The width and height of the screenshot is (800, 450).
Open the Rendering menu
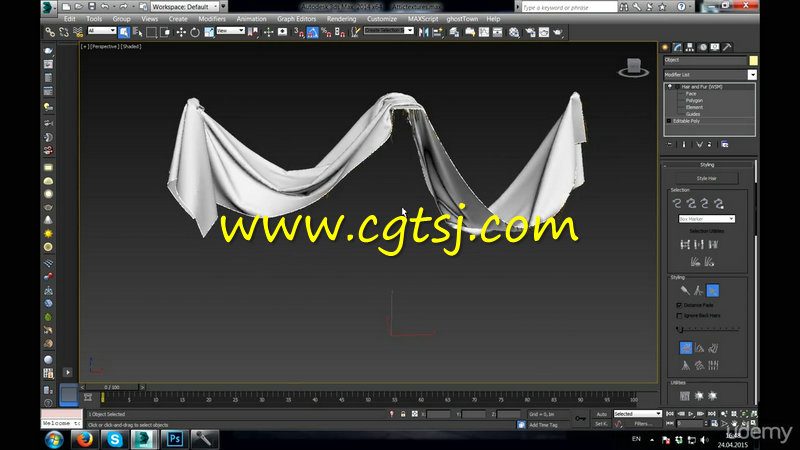point(341,19)
